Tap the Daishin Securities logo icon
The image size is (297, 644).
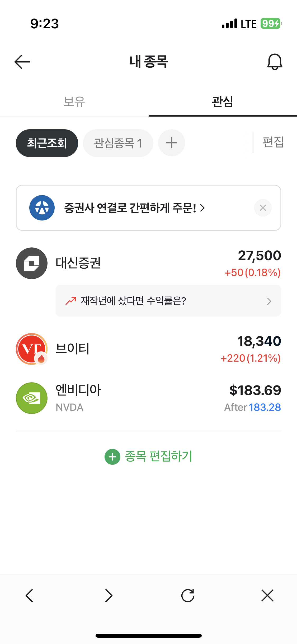click(x=32, y=263)
